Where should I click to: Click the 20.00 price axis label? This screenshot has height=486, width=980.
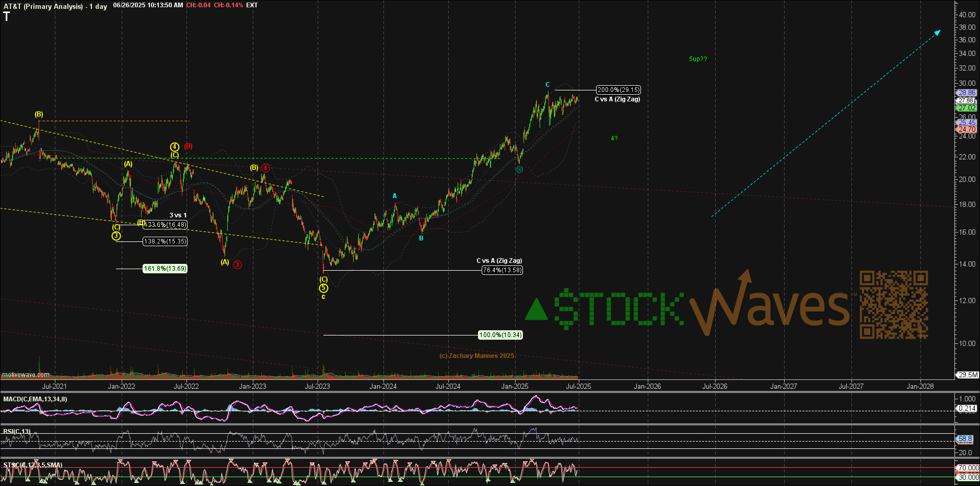pos(967,179)
